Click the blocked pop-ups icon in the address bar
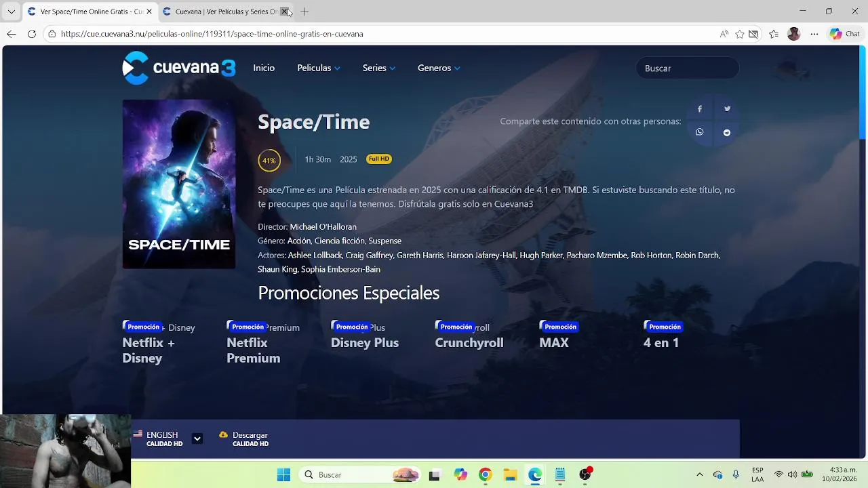 (x=753, y=34)
